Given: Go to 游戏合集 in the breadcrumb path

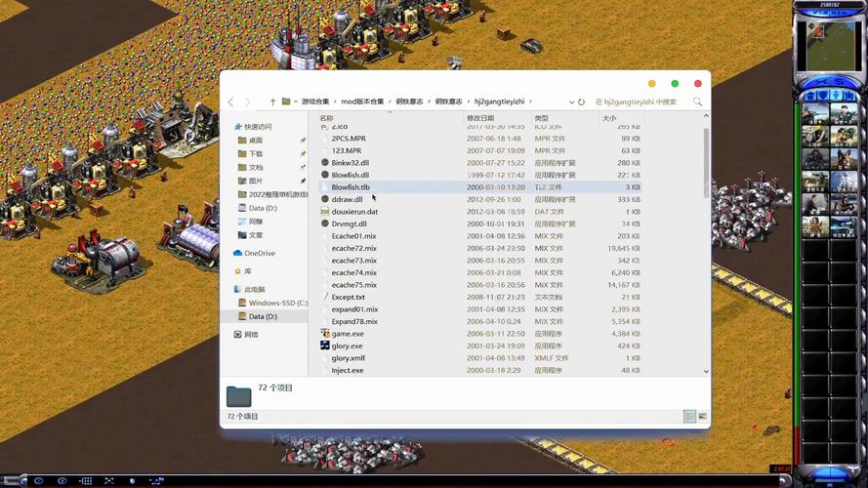Looking at the screenshot, I should [315, 102].
